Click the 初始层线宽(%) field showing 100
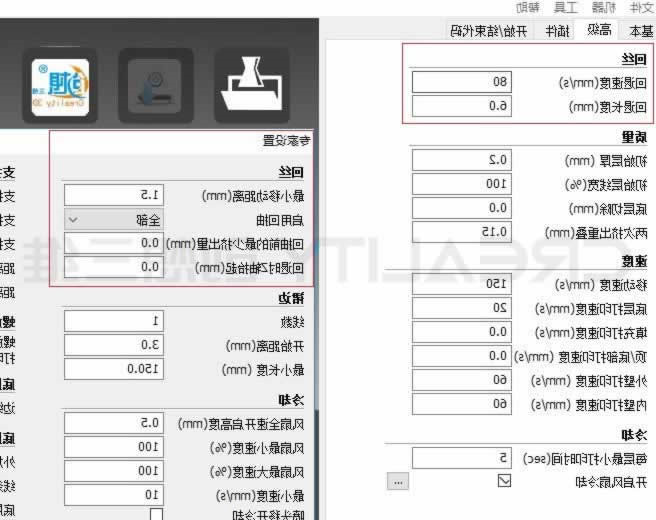 pyautogui.click(x=462, y=184)
